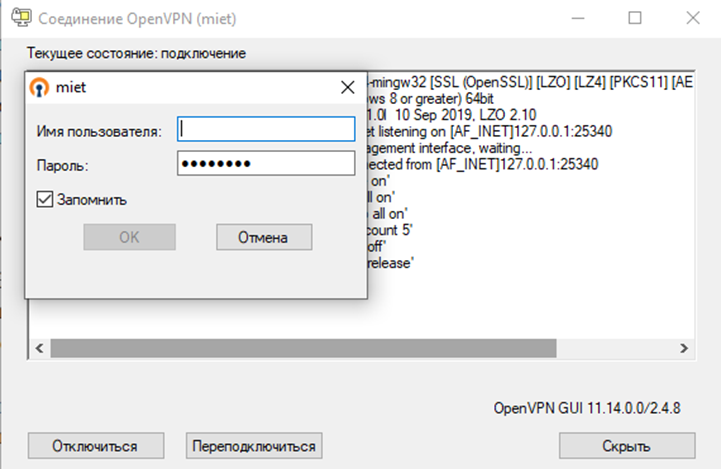Viewport: 722px width, 470px height.
Task: Click log line ending with 'off''
Action: pyautogui.click(x=377, y=246)
